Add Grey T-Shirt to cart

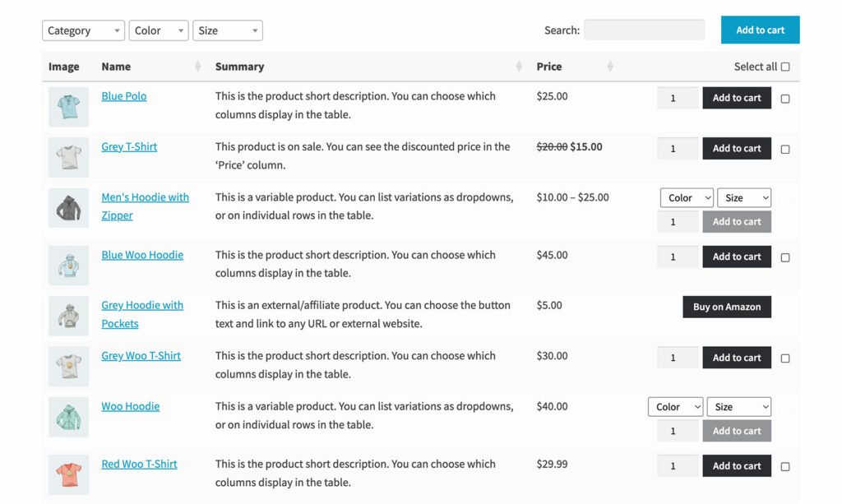point(737,148)
